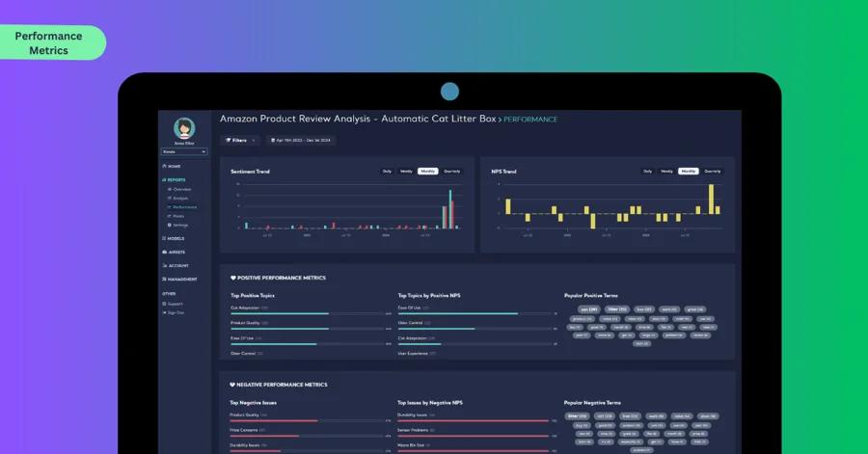Click the tallest yellow bar in NPS Trend
Screen dimensions: 868x454
point(712,200)
